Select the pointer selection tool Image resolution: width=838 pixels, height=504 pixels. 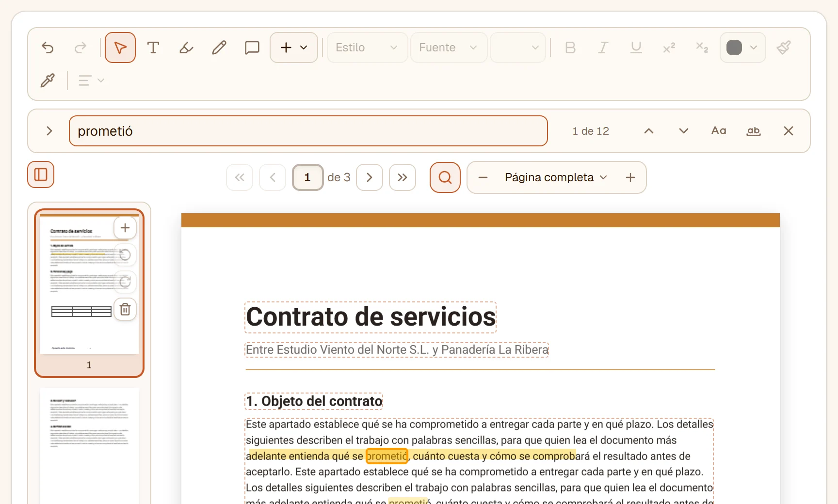120,47
